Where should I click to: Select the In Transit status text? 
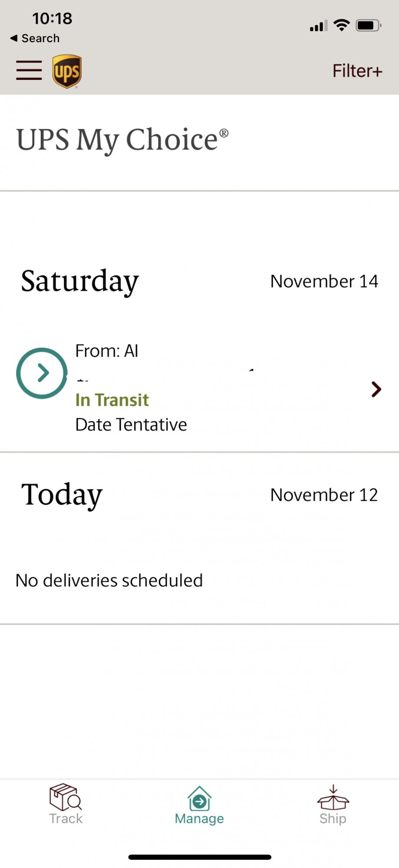112,400
